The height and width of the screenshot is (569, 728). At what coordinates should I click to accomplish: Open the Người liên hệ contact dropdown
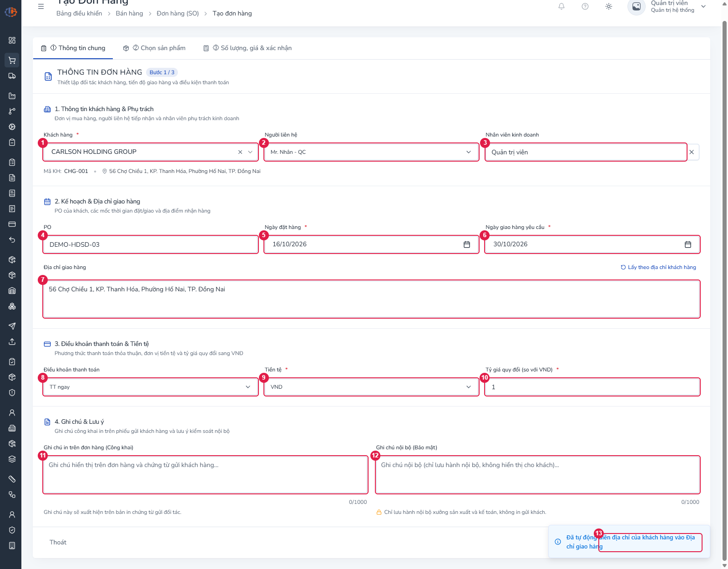click(371, 152)
